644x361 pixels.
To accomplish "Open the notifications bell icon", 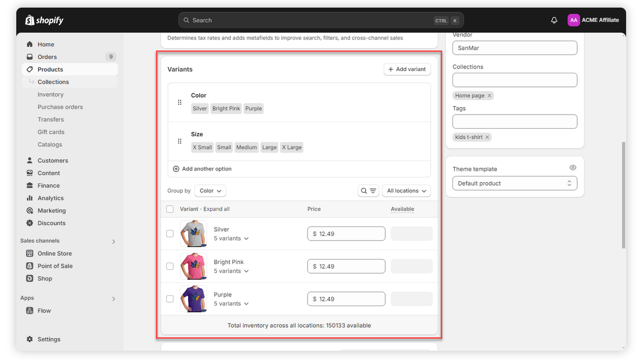I will click(x=554, y=20).
